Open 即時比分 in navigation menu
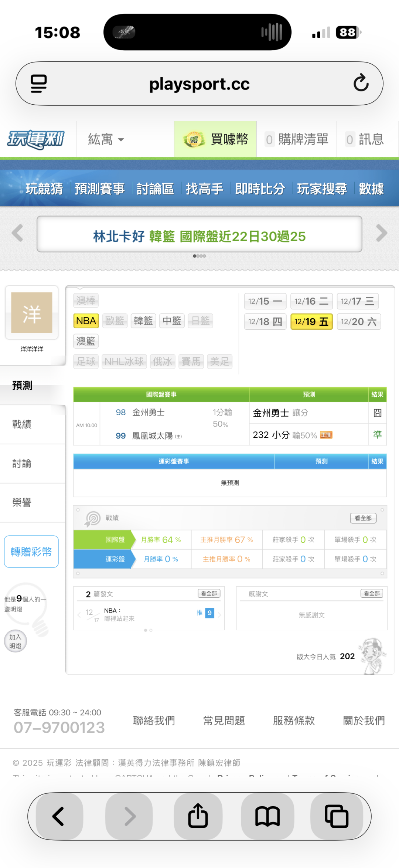 coord(260,189)
